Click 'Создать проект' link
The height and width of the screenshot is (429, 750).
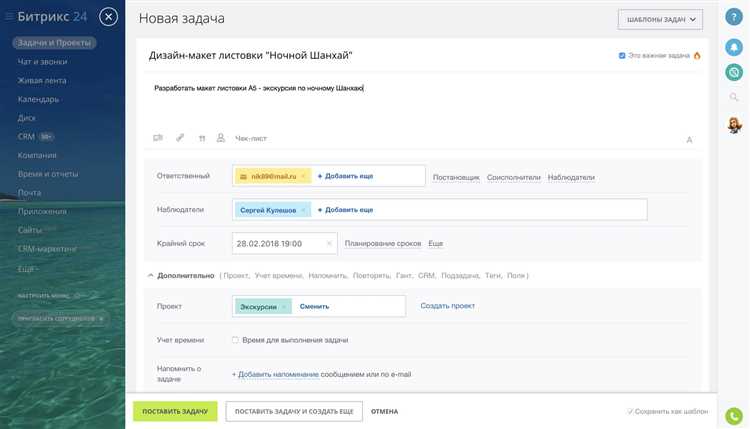point(448,306)
